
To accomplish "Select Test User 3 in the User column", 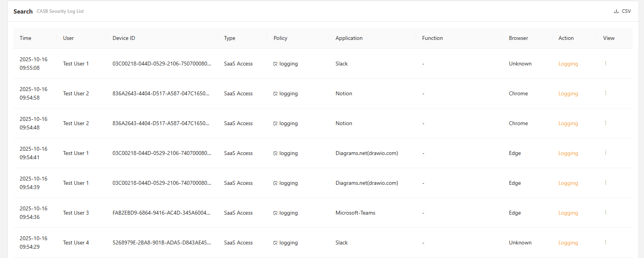I will (76, 213).
